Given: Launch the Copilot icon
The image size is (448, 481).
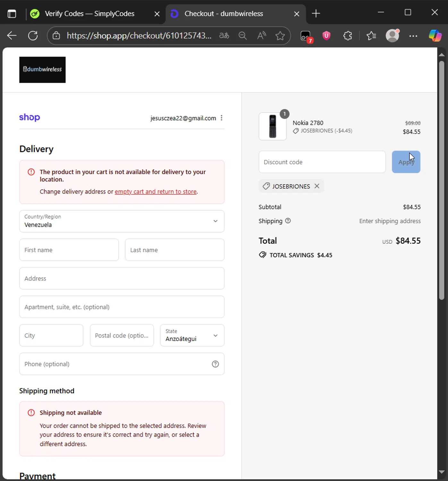Looking at the screenshot, I should 435,36.
